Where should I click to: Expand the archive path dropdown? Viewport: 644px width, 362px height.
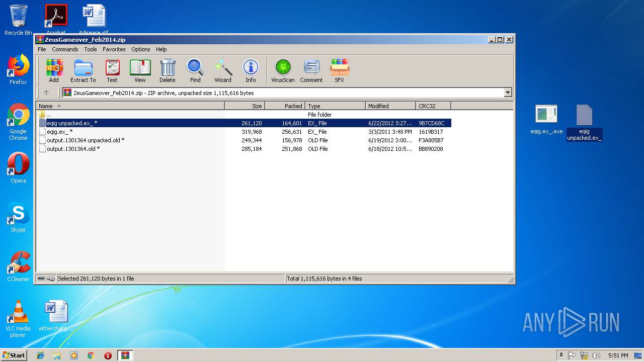point(508,93)
